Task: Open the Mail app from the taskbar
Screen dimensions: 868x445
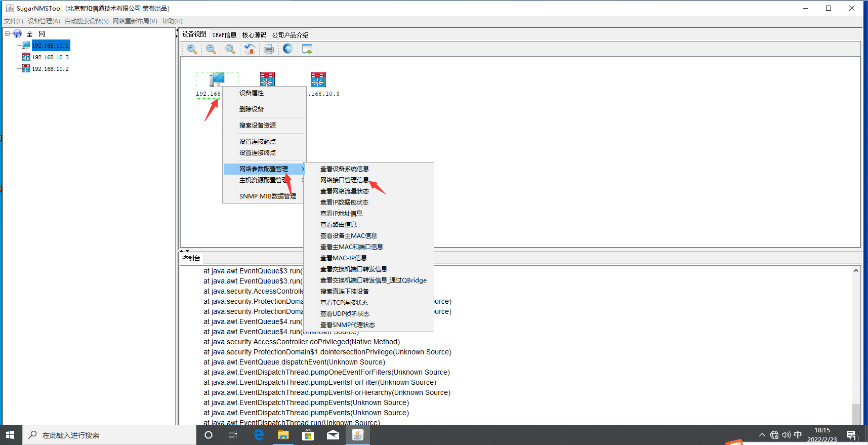Action: point(333,435)
